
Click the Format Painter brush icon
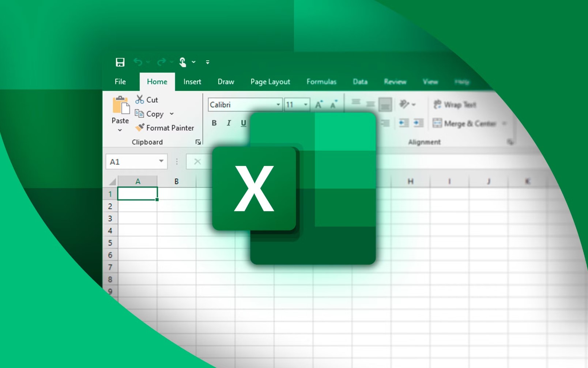point(140,128)
